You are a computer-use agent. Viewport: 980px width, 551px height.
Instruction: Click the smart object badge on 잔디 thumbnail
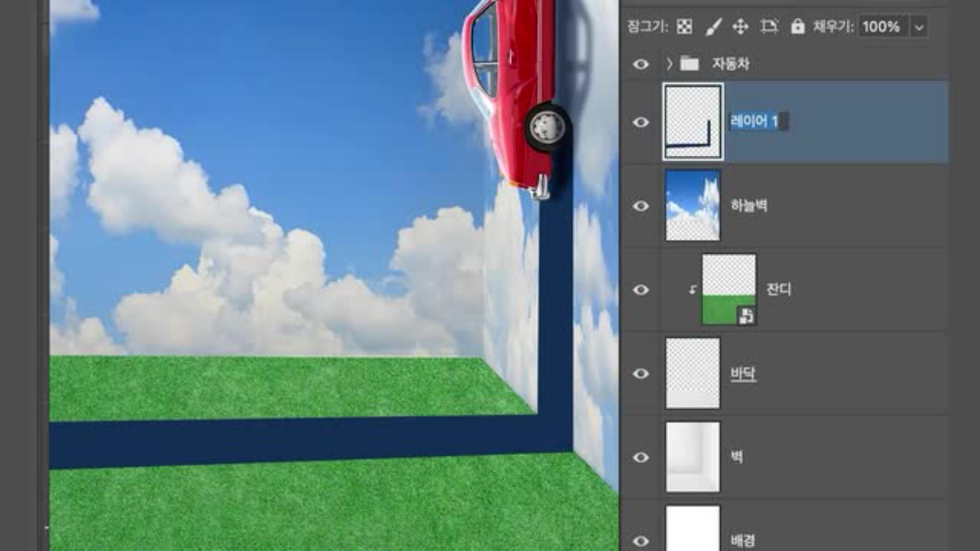[x=746, y=316]
